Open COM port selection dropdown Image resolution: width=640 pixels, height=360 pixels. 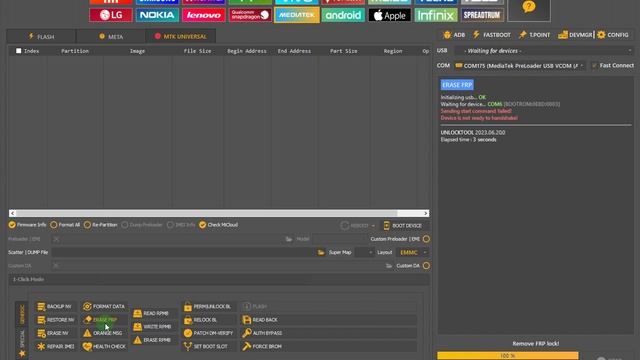click(520, 66)
